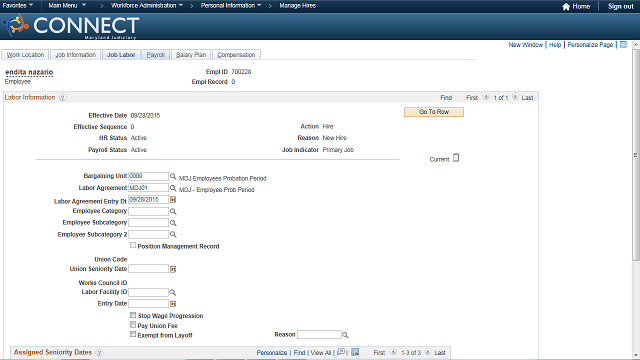This screenshot has height=360, width=640.
Task: Select the Job Labor tab
Action: click(x=121, y=55)
